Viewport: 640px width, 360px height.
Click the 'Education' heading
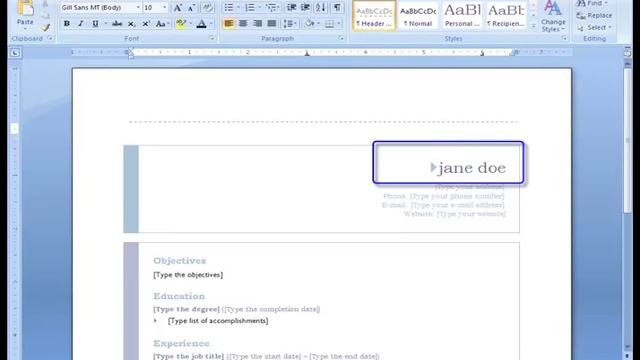179,296
